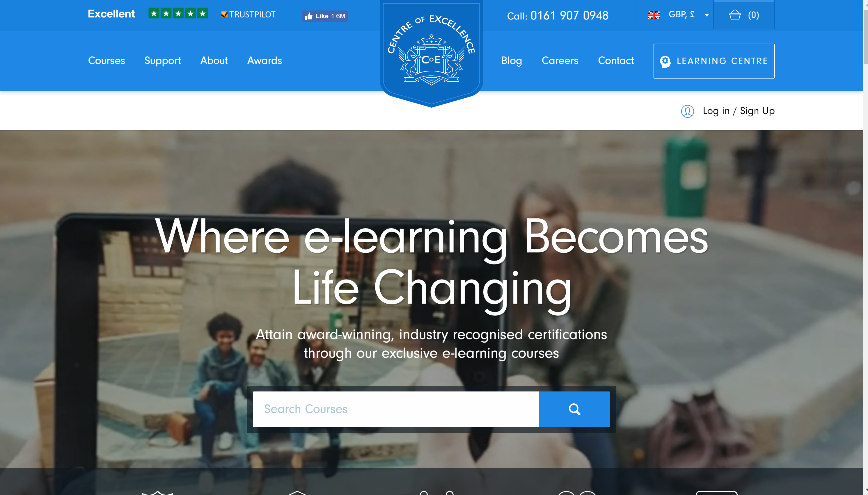Click the Trustpilot logo
This screenshot has width=868, height=495.
coord(248,15)
